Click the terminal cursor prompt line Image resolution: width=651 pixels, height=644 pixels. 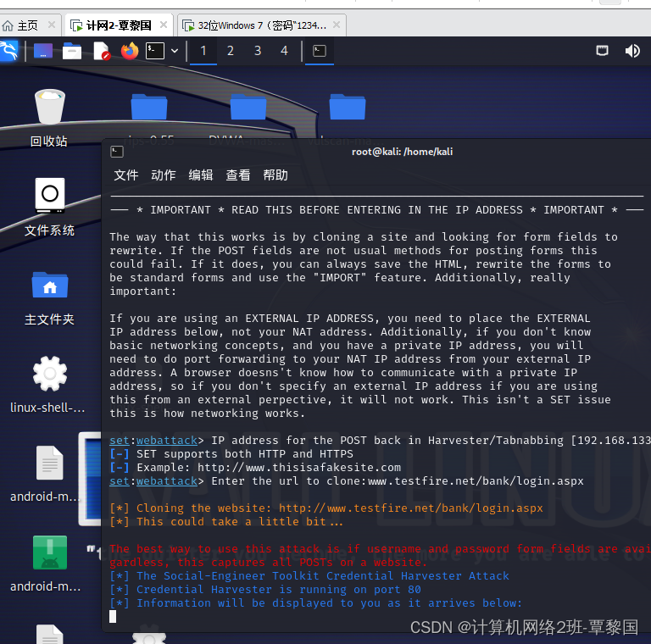(x=113, y=617)
